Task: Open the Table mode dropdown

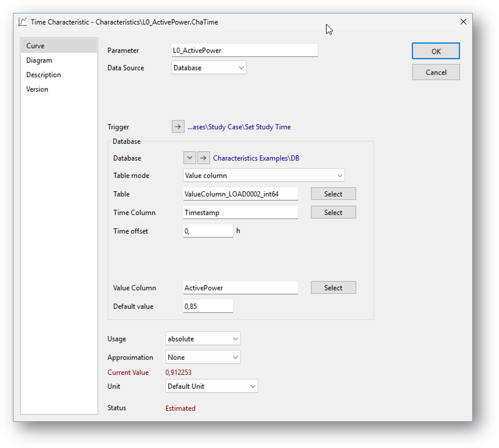Action: pyautogui.click(x=263, y=176)
